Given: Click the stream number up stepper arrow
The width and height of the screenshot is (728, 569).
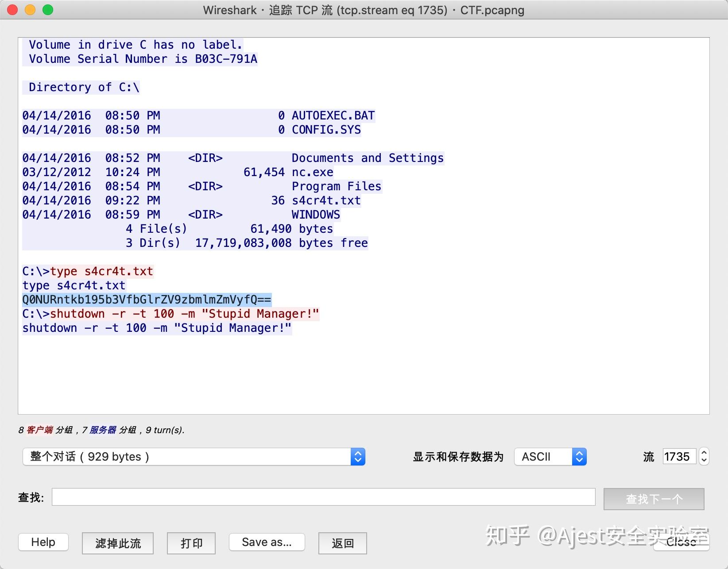Looking at the screenshot, I should pos(704,453).
